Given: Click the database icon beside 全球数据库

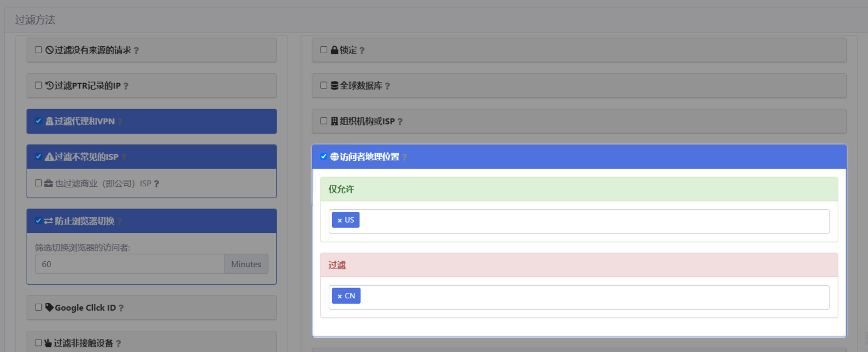Looking at the screenshot, I should coord(334,85).
